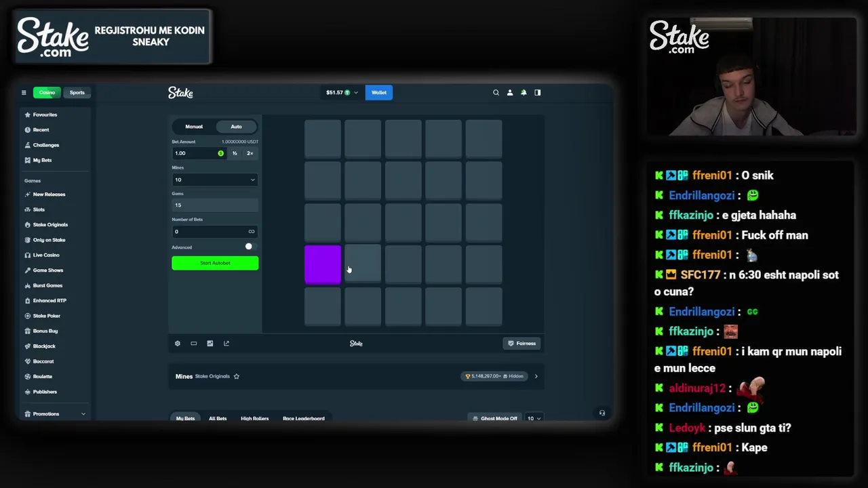Open live stats chart icon

210,344
